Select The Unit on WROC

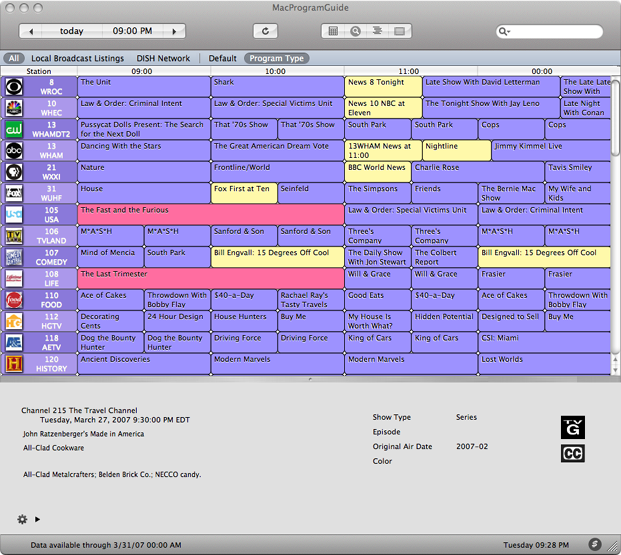(144, 87)
